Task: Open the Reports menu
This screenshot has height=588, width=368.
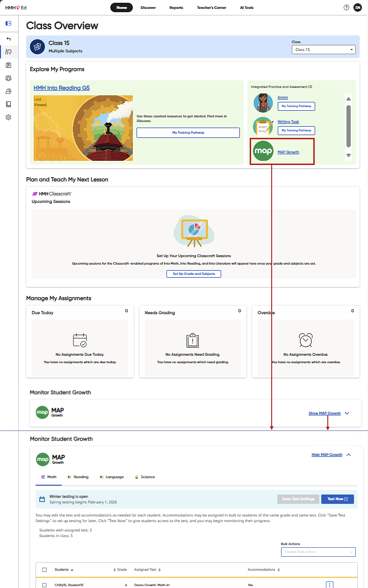Action: tap(176, 7)
